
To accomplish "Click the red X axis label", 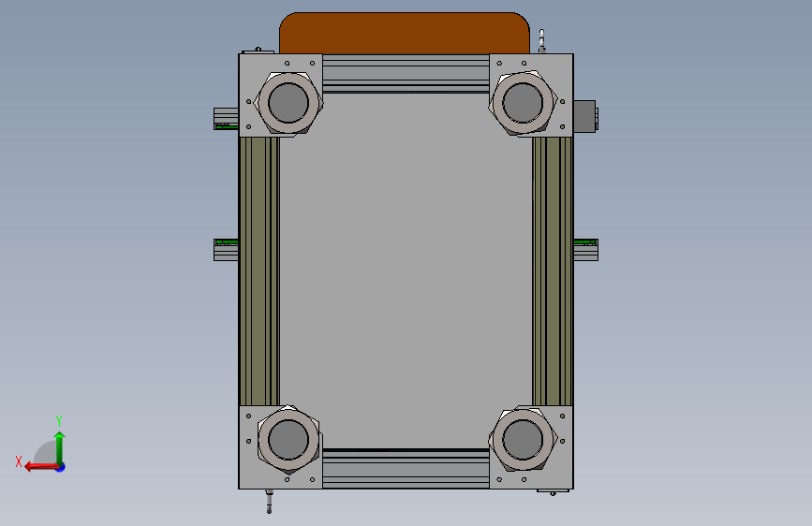I will coord(19,461).
